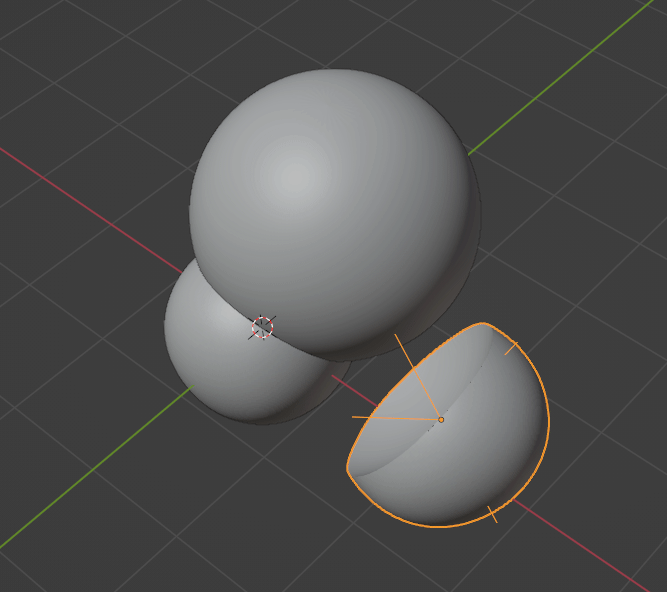Image resolution: width=667 pixels, height=592 pixels.
Task: Click the red-white 3D cursor marker
Action: point(262,327)
